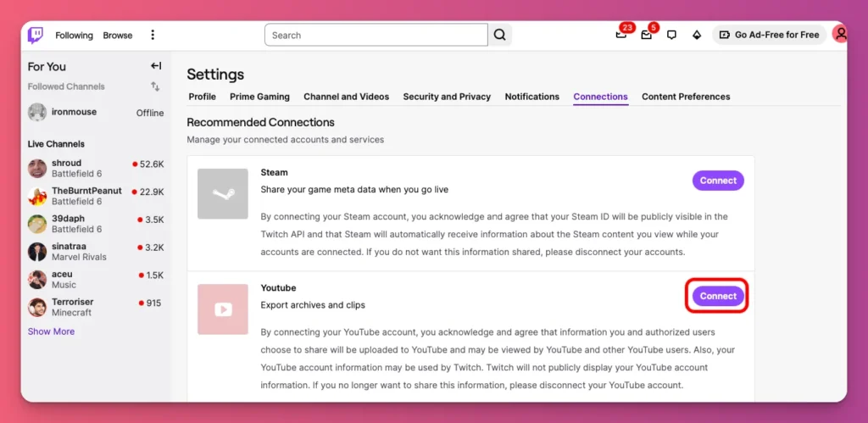Screen dimensions: 868x423
Task: Click Show More in the sidebar
Action: [51, 331]
